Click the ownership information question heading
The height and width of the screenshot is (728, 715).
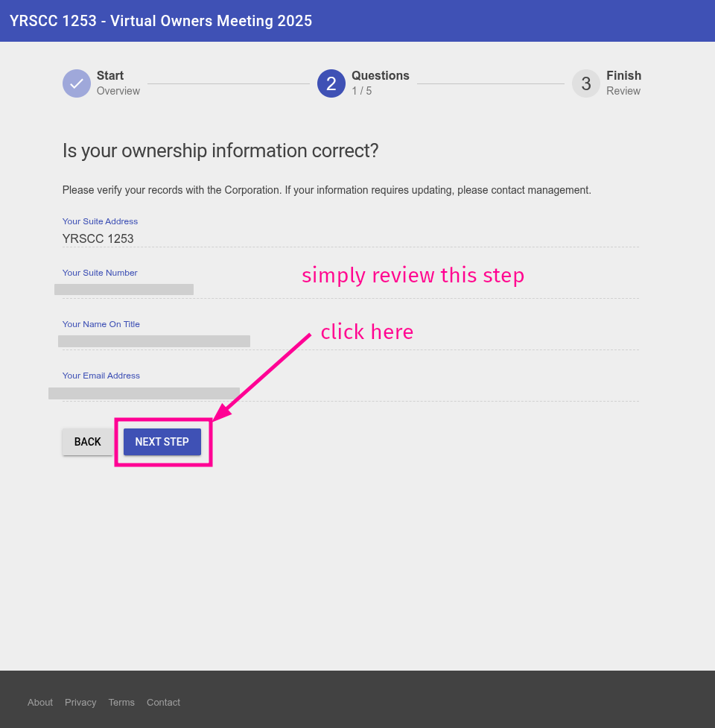pyautogui.click(x=220, y=151)
